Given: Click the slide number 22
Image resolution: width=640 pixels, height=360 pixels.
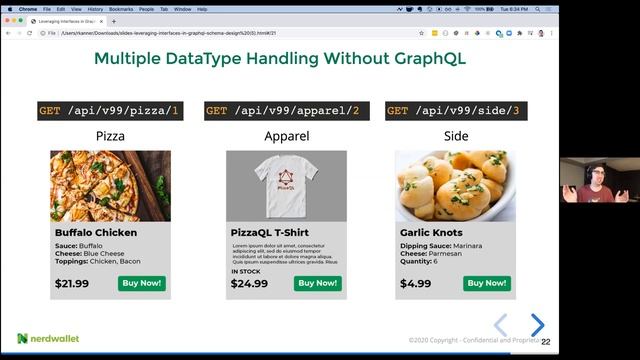Looking at the screenshot, I should click(x=546, y=342).
